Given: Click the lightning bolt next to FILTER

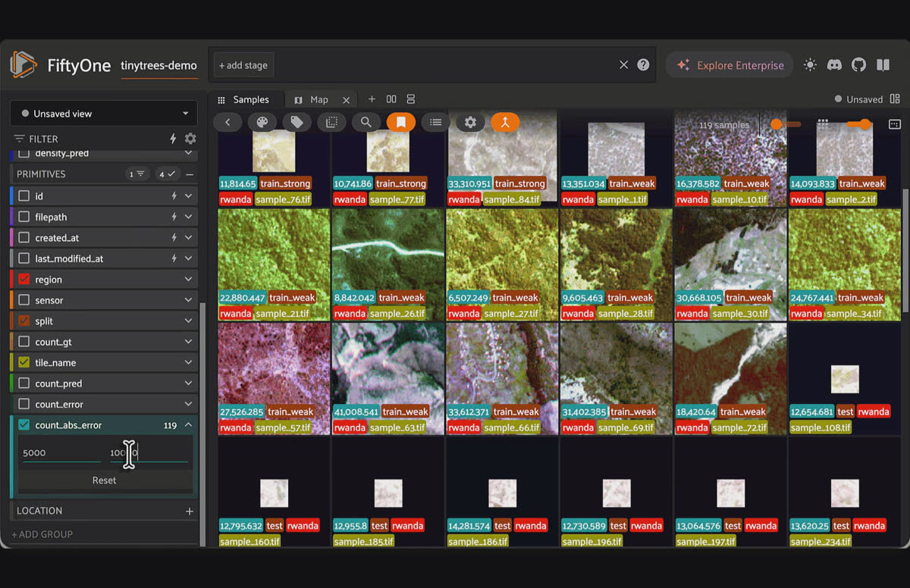Looking at the screenshot, I should tap(173, 139).
